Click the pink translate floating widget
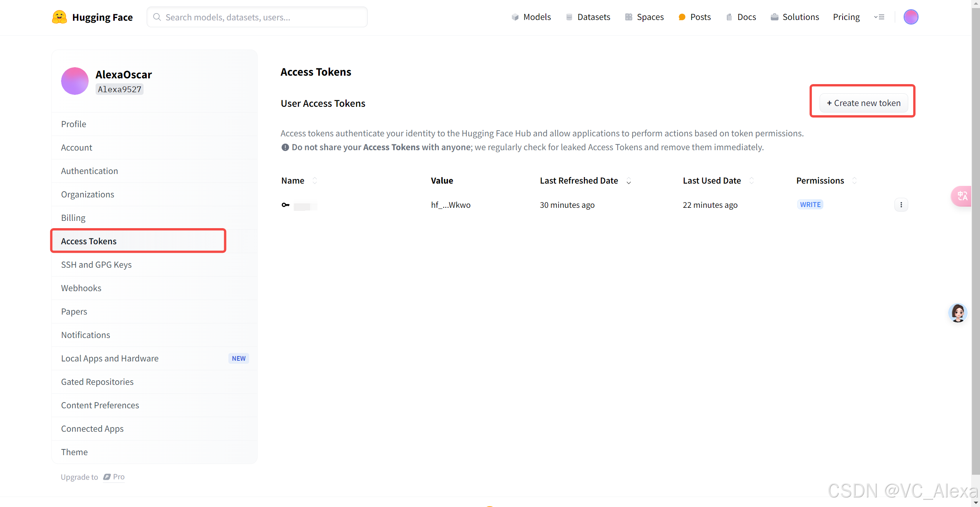 [x=962, y=196]
